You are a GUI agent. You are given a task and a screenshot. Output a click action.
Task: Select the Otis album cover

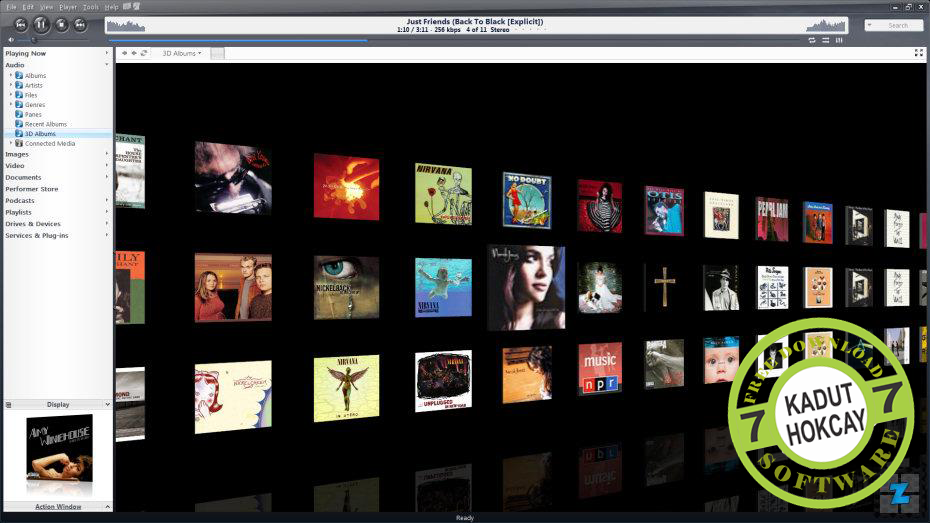pyautogui.click(x=664, y=211)
